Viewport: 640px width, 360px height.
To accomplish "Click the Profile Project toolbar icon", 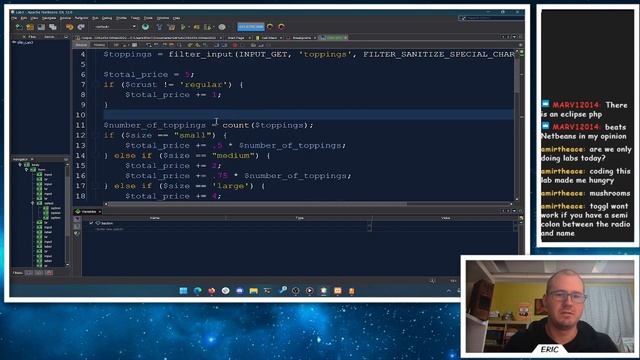I will coord(208,27).
